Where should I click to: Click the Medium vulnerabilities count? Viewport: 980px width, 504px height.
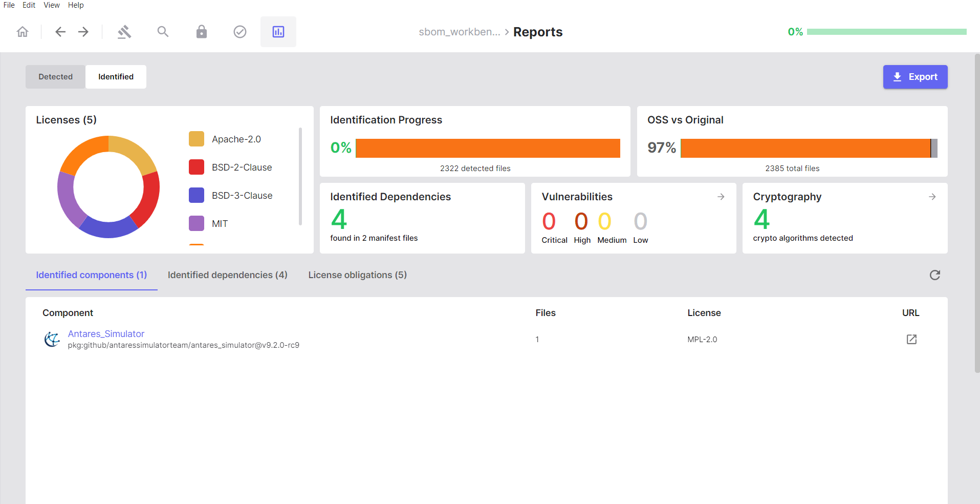[x=605, y=221]
